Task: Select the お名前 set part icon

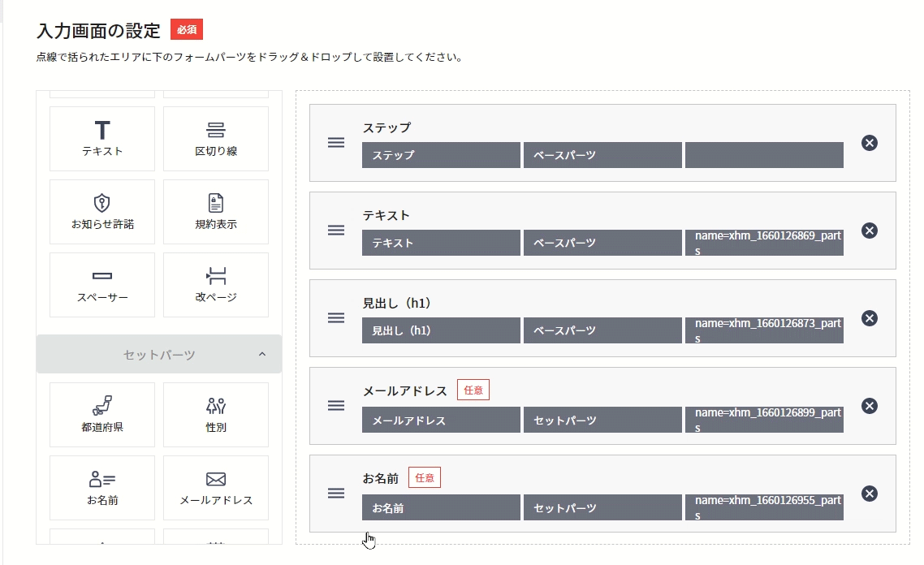Action: coord(101,487)
